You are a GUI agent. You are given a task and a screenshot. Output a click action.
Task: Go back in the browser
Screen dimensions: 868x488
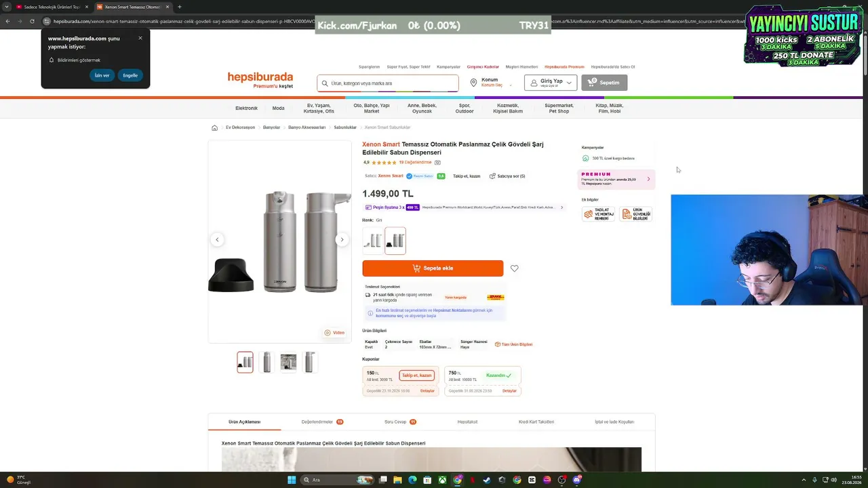[7, 21]
